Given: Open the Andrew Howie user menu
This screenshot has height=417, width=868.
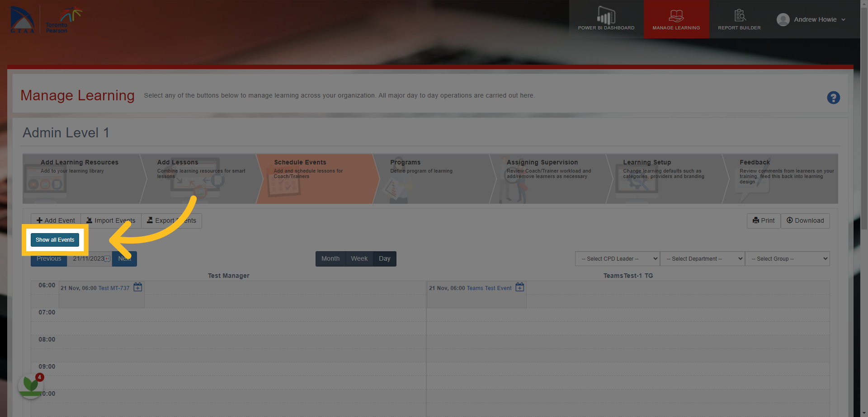Looking at the screenshot, I should (811, 19).
